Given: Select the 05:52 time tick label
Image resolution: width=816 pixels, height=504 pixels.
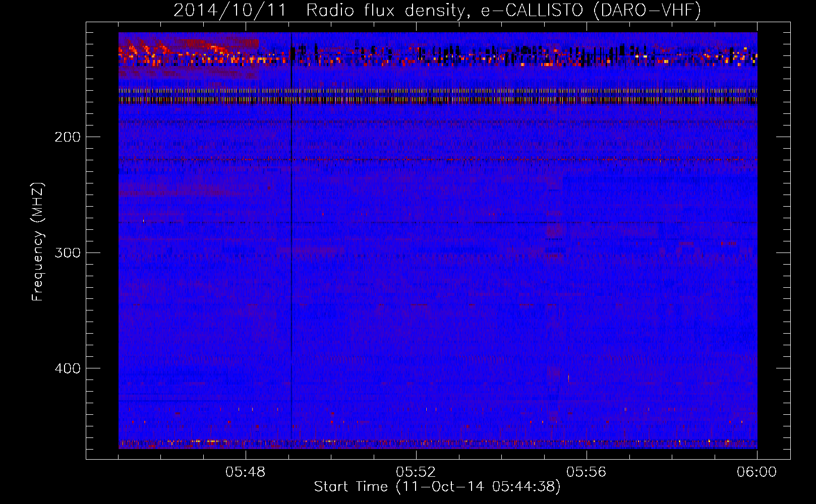Looking at the screenshot, I should [x=416, y=472].
